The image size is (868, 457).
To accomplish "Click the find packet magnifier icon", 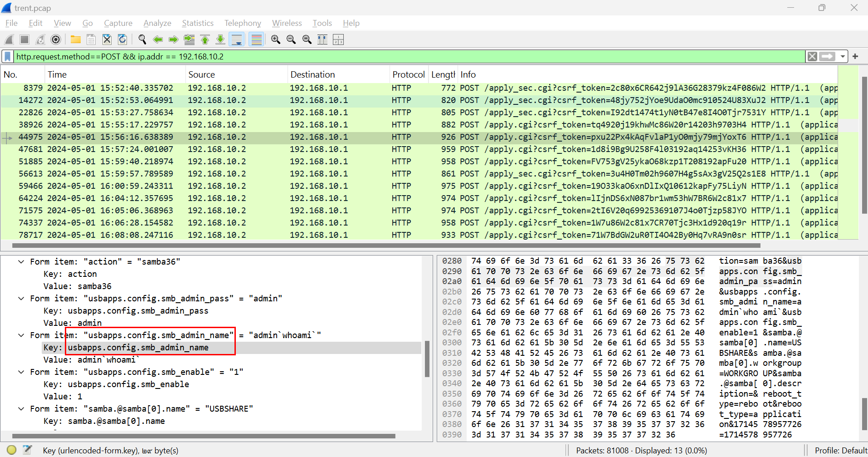I will pos(142,40).
